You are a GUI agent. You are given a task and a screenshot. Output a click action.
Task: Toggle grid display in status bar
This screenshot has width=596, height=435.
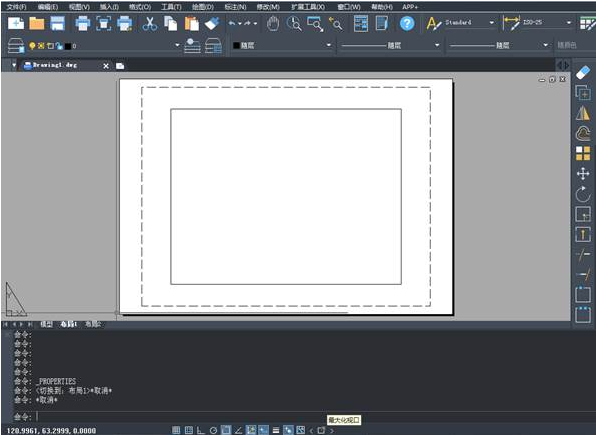pyautogui.click(x=189, y=430)
